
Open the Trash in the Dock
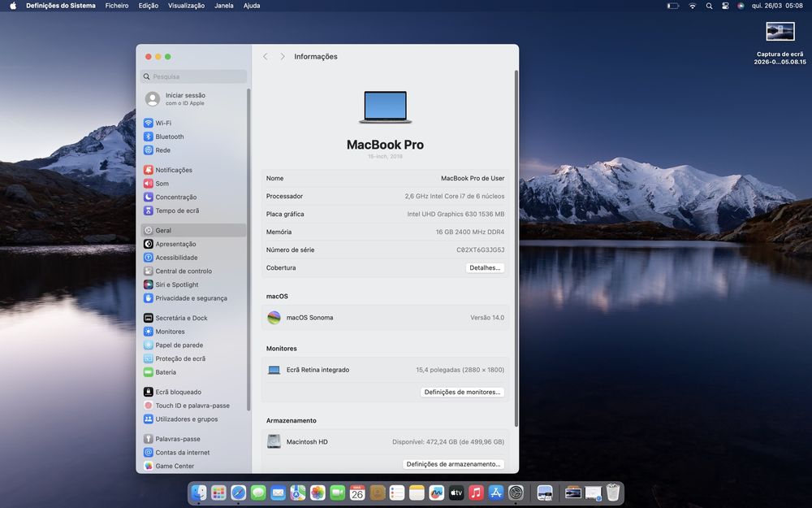point(612,493)
